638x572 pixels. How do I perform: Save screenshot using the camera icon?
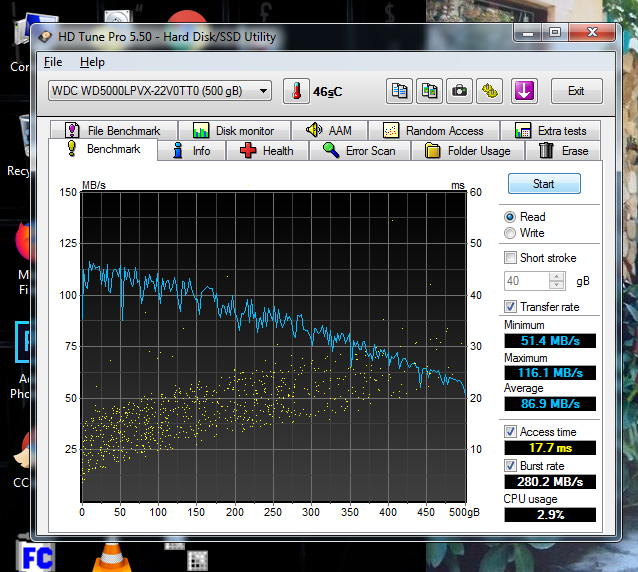(x=459, y=91)
